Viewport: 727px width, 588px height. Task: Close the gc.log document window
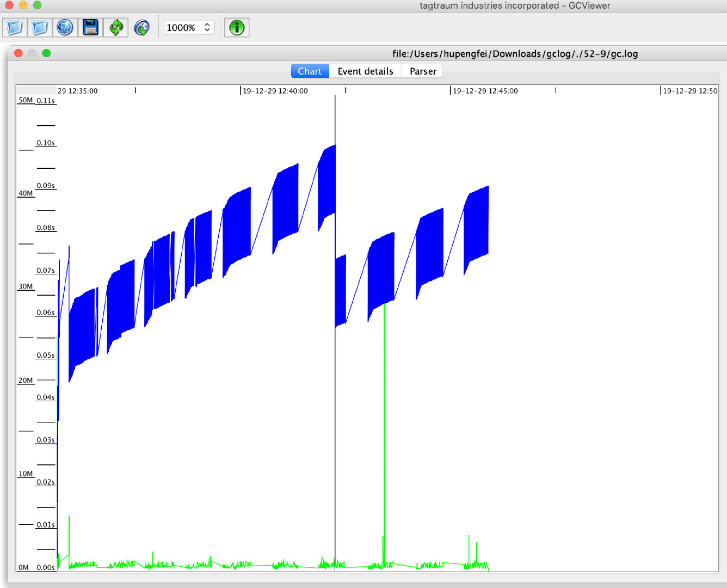coord(18,53)
